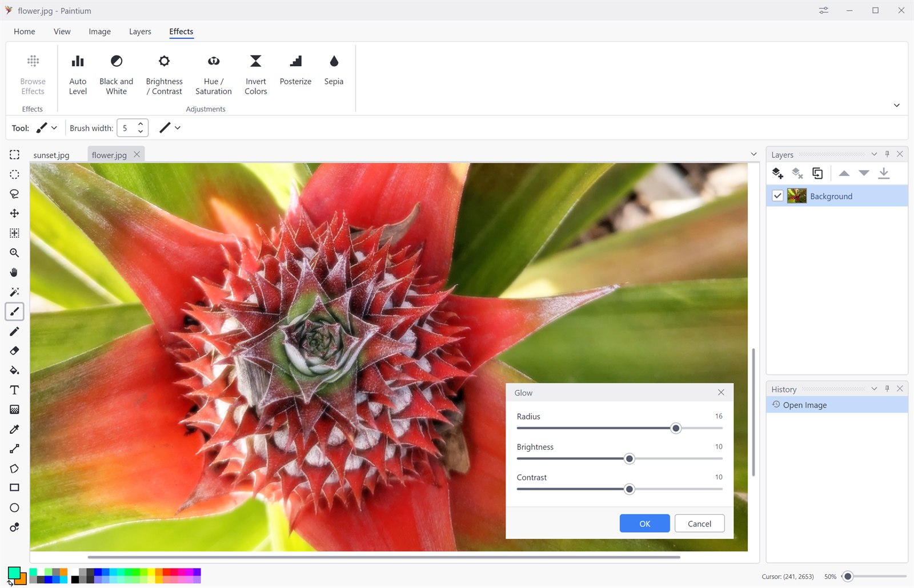914x588 pixels.
Task: Select the Pan hand tool
Action: pos(14,272)
